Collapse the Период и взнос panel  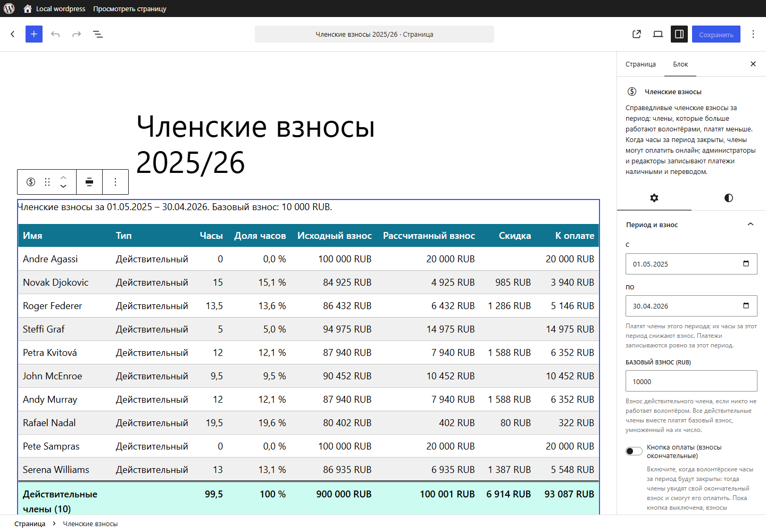click(x=692, y=225)
